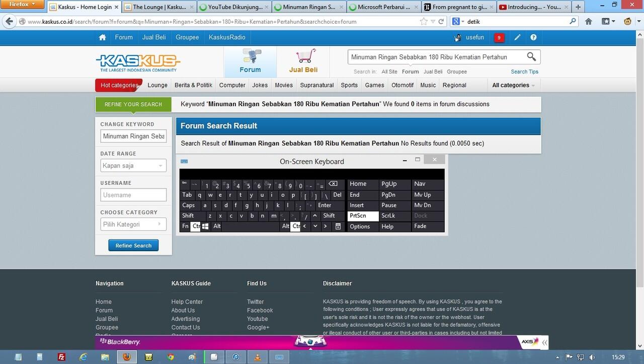
Task: Open the Berita & Politik category
Action: (193, 85)
